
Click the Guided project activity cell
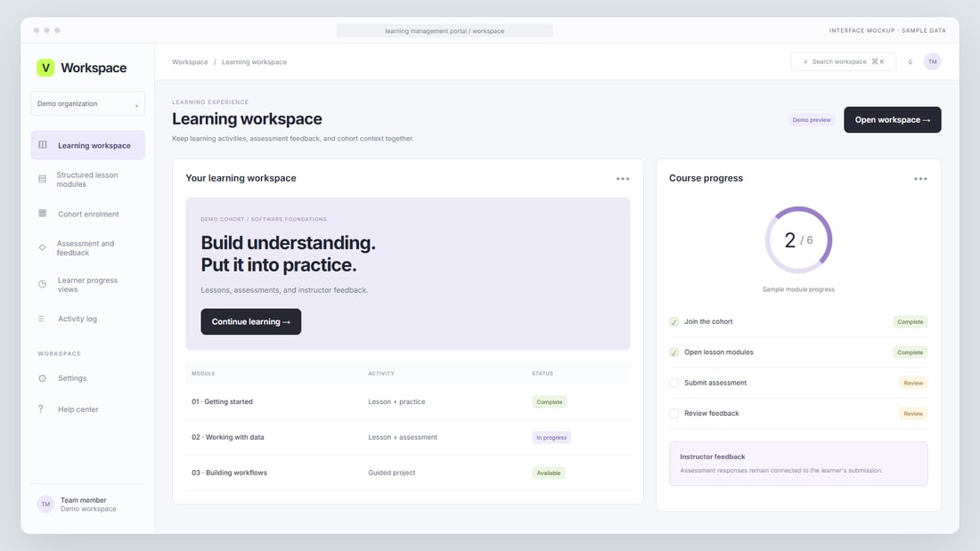[391, 473]
